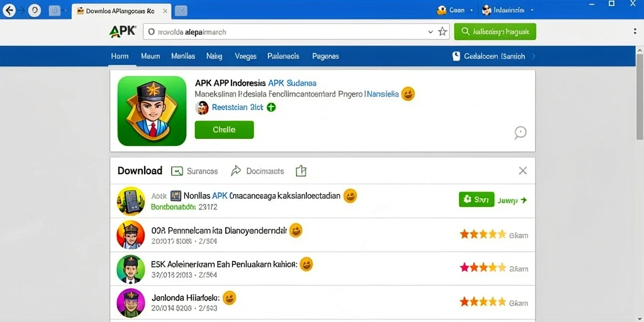Click the document icon beside 'Cetalocein Santioh'

tap(456, 56)
